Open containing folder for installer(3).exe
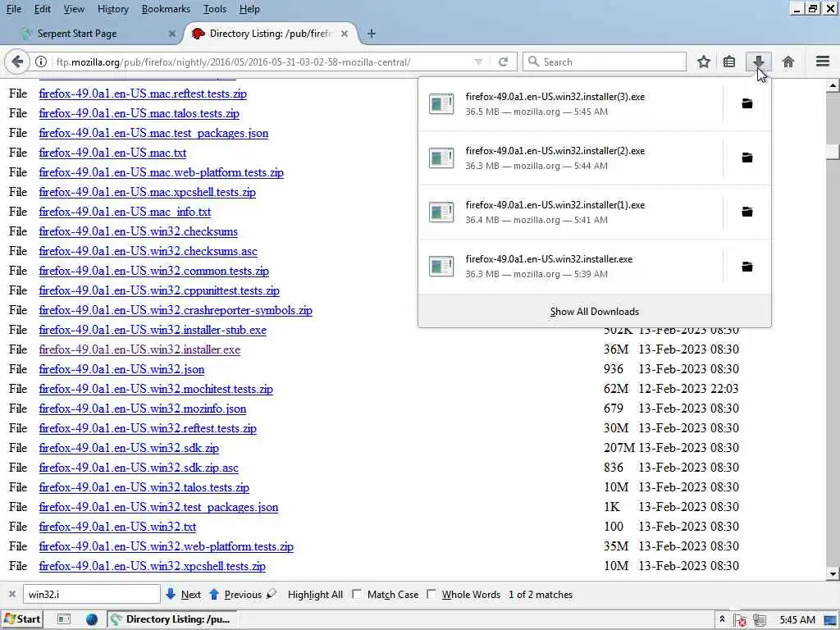 pos(746,103)
